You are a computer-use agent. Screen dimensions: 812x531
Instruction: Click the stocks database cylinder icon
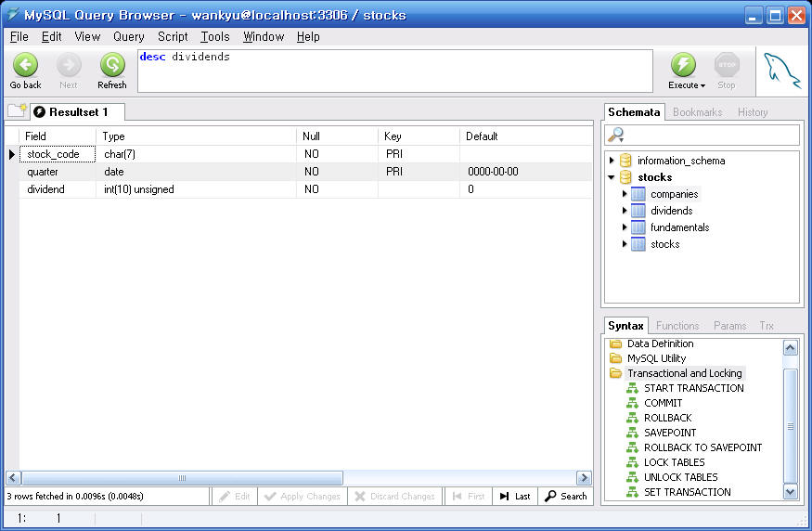(625, 177)
